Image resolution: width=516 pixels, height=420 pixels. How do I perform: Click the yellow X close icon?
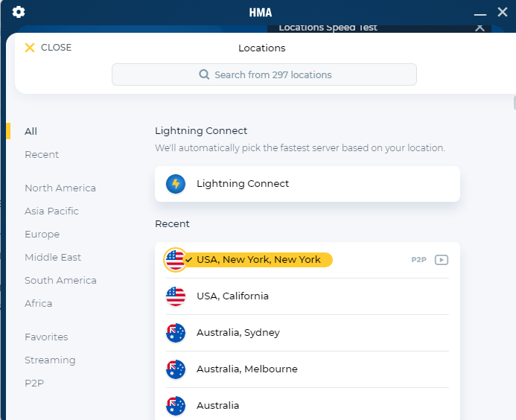coord(30,48)
